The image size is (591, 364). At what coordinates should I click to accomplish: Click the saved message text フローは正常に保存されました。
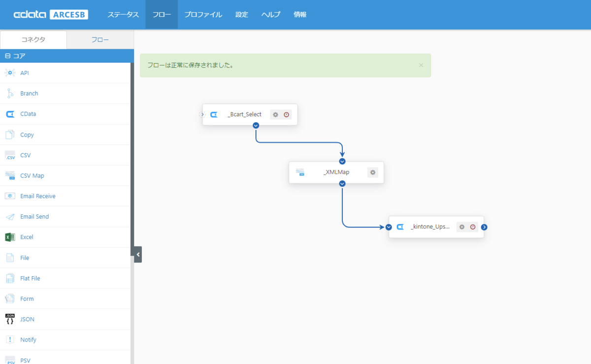point(191,65)
